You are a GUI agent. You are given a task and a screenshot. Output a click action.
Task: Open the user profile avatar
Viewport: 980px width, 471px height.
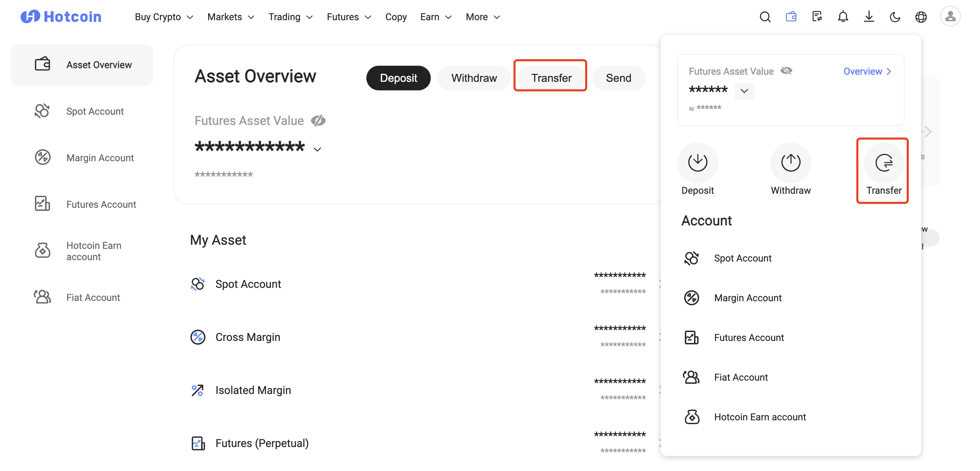(950, 17)
